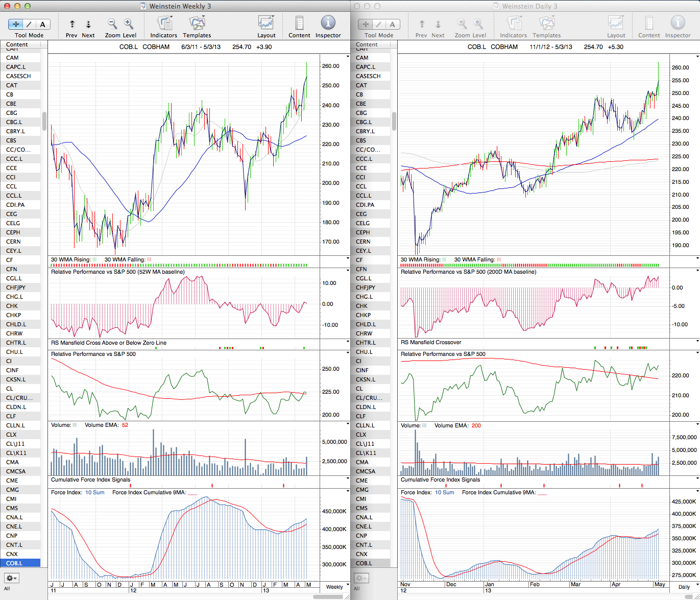Image resolution: width=700 pixels, height=600 pixels.
Task: Open Templates in Weinstein Weekly window
Action: [197, 23]
